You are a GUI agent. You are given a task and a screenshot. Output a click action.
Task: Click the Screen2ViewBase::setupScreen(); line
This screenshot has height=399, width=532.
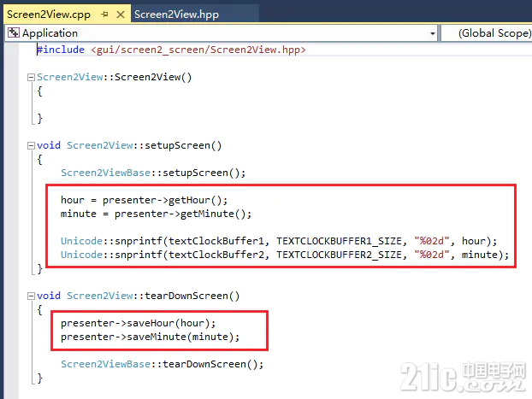click(x=153, y=173)
